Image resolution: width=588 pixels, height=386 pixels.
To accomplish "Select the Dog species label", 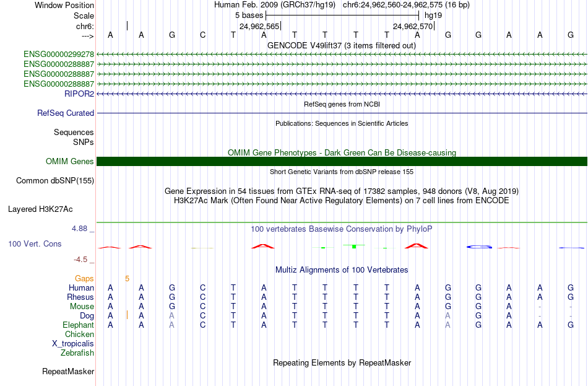I will pos(87,316).
